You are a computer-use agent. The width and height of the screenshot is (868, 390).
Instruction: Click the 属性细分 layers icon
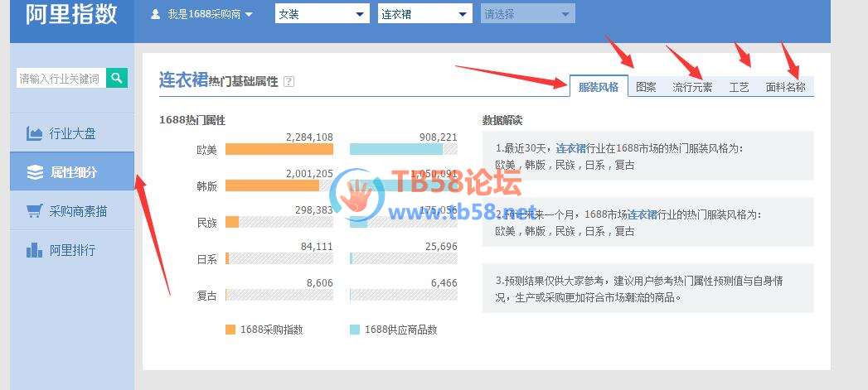35,172
